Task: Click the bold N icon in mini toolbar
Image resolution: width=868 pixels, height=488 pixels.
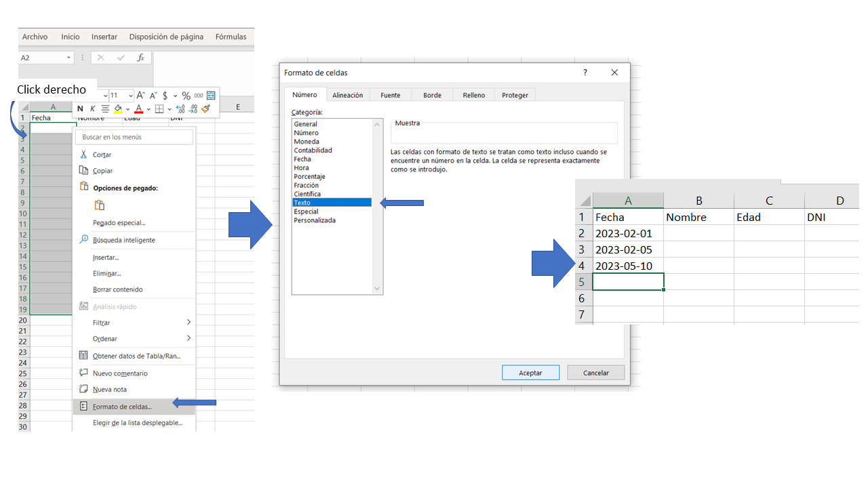Action: [80, 108]
